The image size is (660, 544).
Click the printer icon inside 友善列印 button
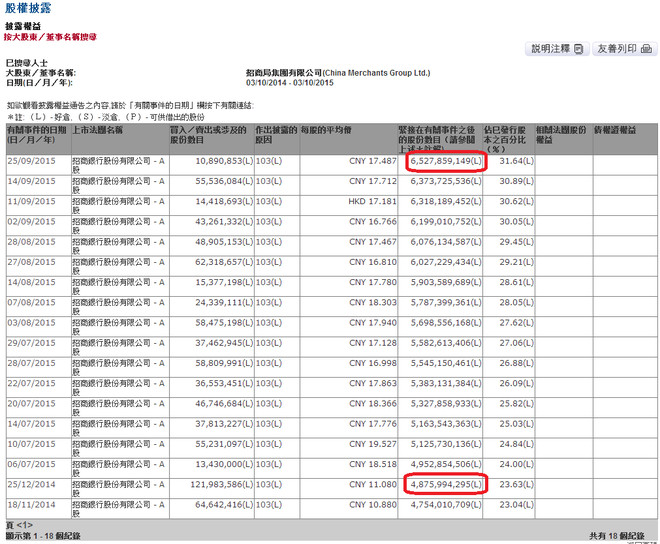click(x=646, y=49)
